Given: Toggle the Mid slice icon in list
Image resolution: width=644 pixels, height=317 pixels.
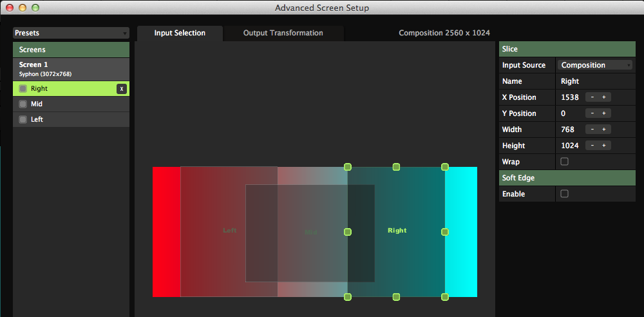Looking at the screenshot, I should pos(23,104).
